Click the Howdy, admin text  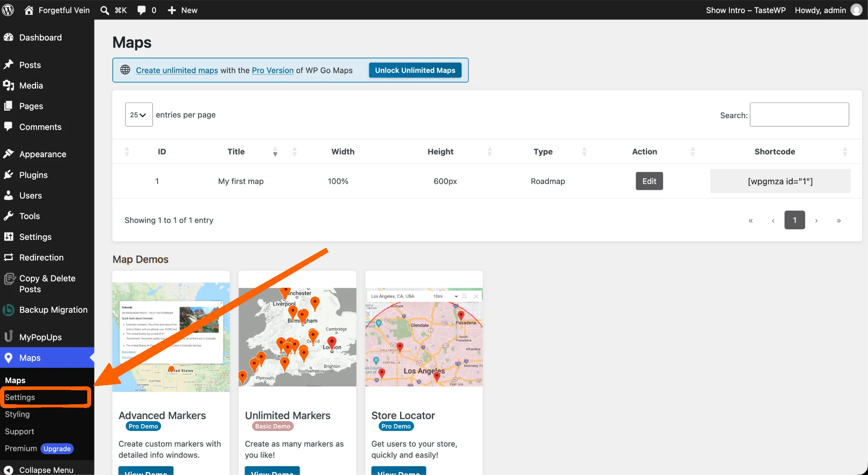[x=820, y=10]
